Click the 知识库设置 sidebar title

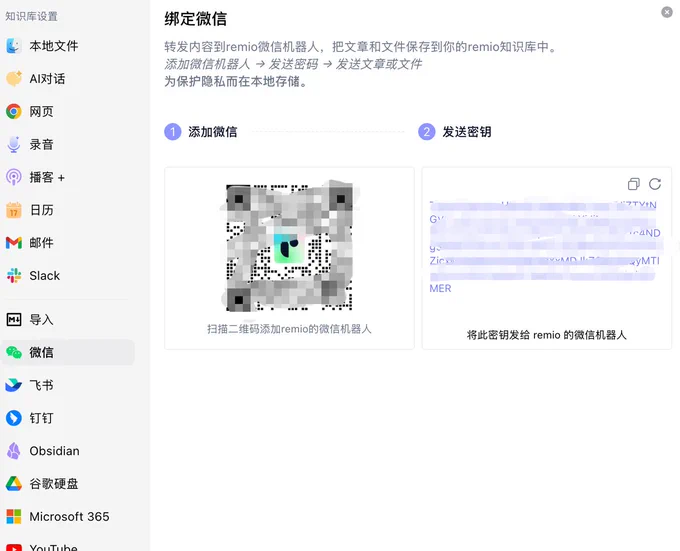click(x=31, y=16)
